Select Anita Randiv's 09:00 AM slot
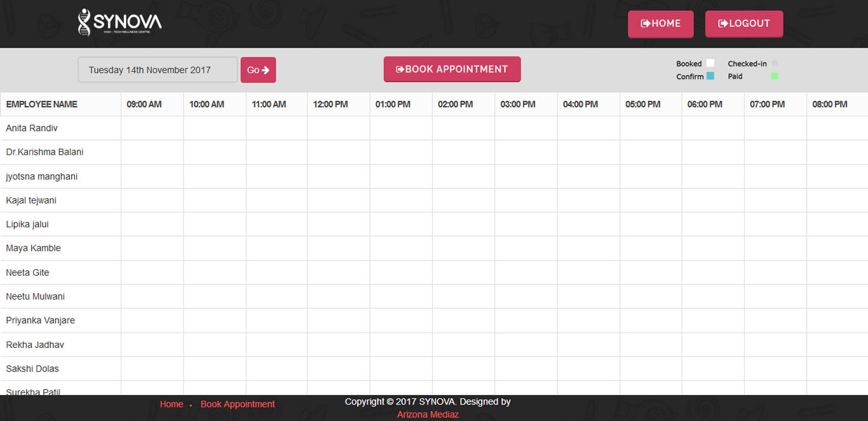Image resolution: width=868 pixels, height=421 pixels. (152, 128)
